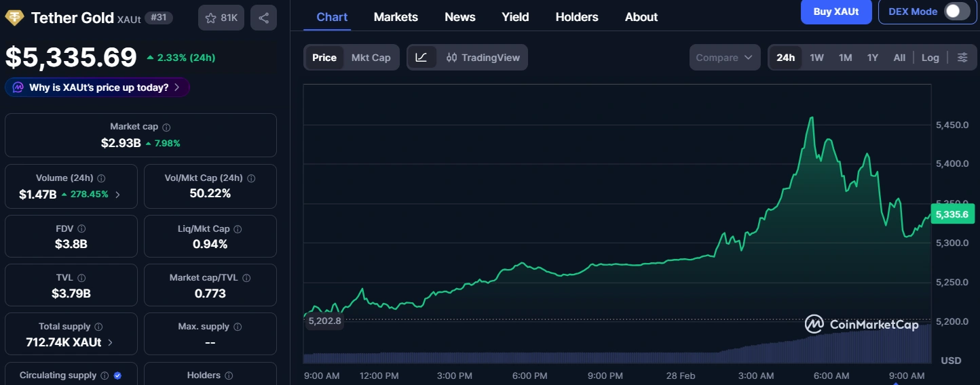Select the line chart icon
Viewport: 980px width, 385px height.
pyautogui.click(x=421, y=58)
